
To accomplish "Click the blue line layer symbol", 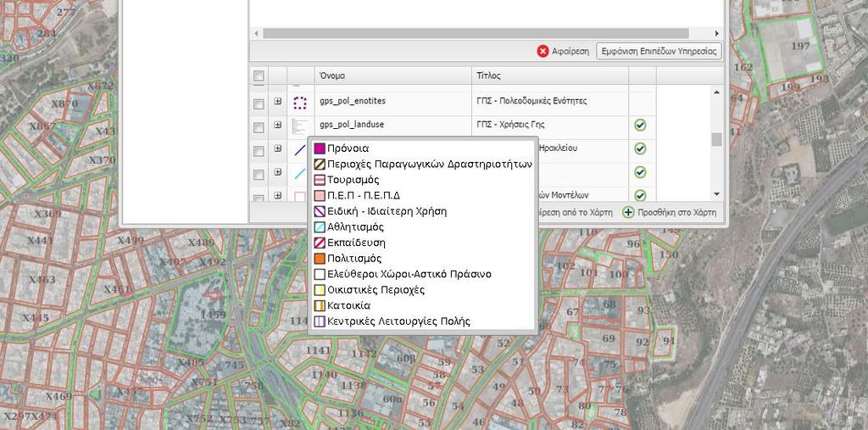I will [x=299, y=150].
